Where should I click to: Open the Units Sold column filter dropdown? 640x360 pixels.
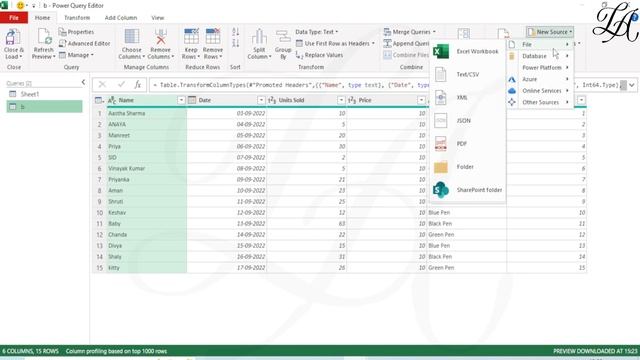[341, 100]
